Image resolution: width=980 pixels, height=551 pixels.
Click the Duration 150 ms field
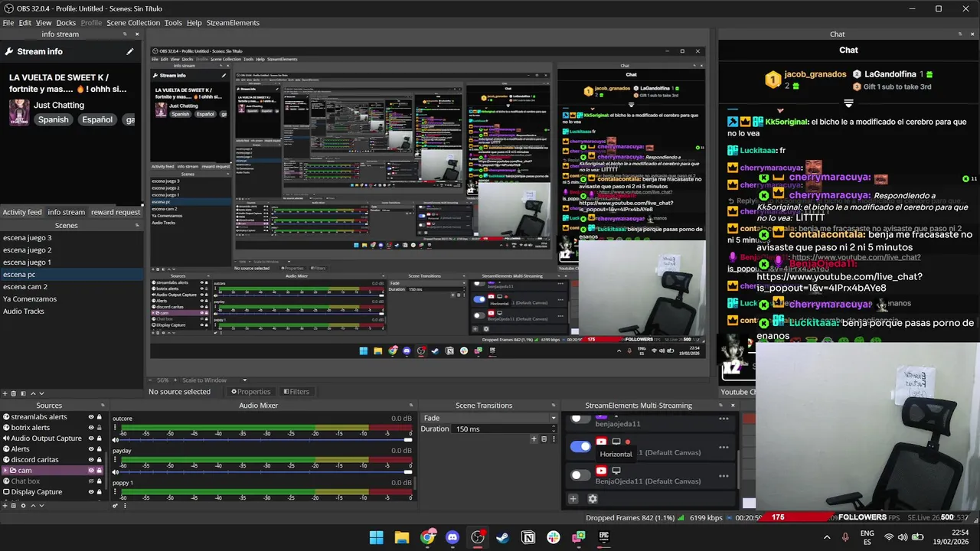click(x=505, y=429)
